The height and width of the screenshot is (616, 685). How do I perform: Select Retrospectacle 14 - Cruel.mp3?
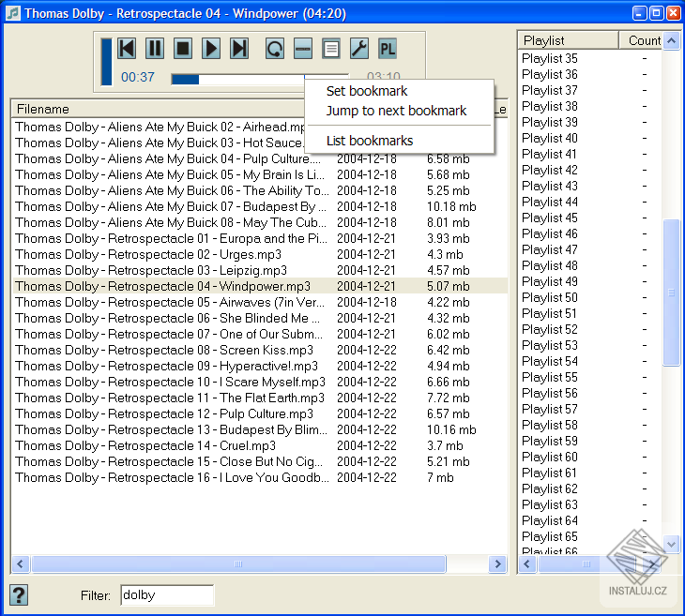[x=260, y=445]
